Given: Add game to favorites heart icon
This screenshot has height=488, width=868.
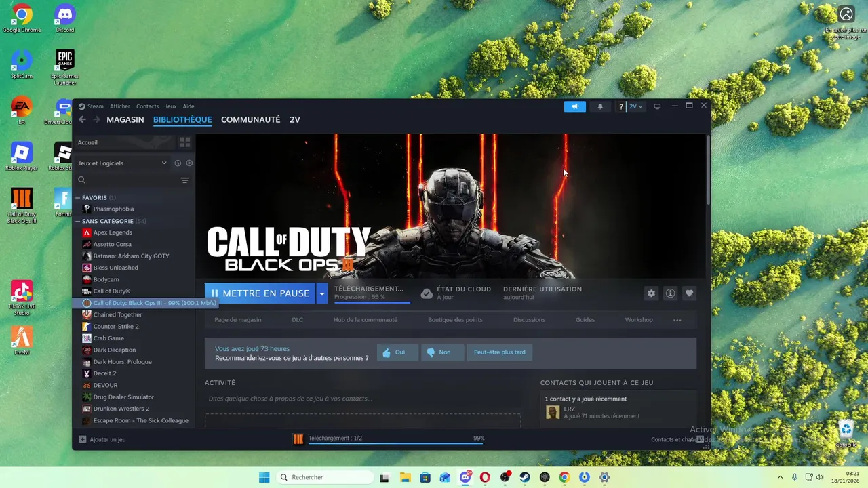Looking at the screenshot, I should click(x=689, y=293).
